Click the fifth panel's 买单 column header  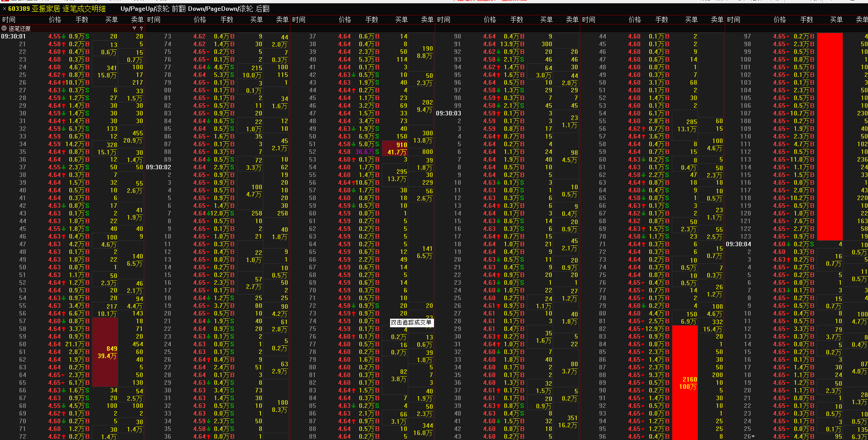click(691, 19)
